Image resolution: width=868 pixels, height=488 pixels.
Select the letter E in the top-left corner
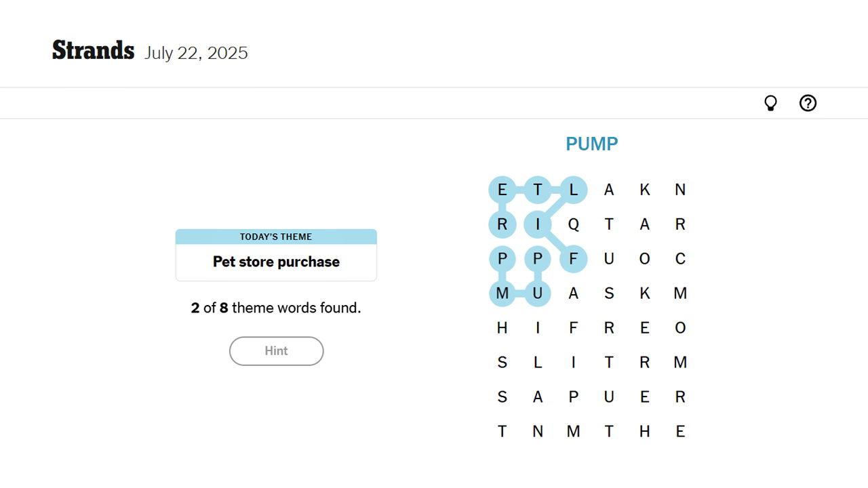(502, 190)
